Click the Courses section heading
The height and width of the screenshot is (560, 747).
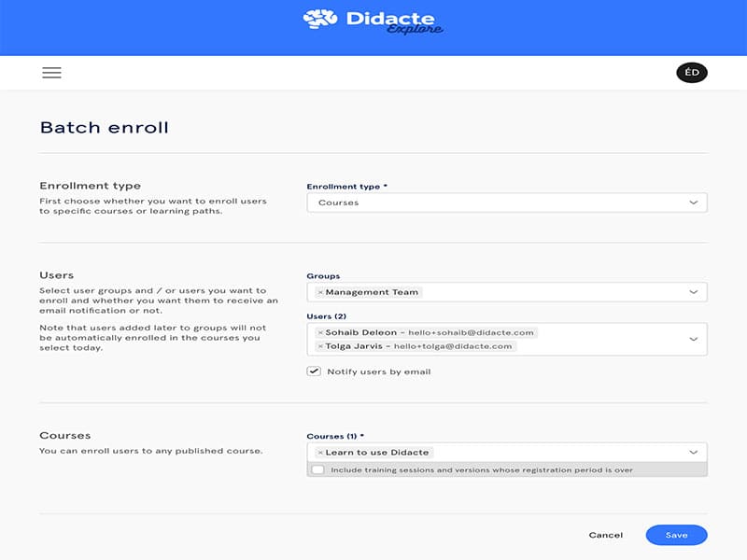point(65,435)
